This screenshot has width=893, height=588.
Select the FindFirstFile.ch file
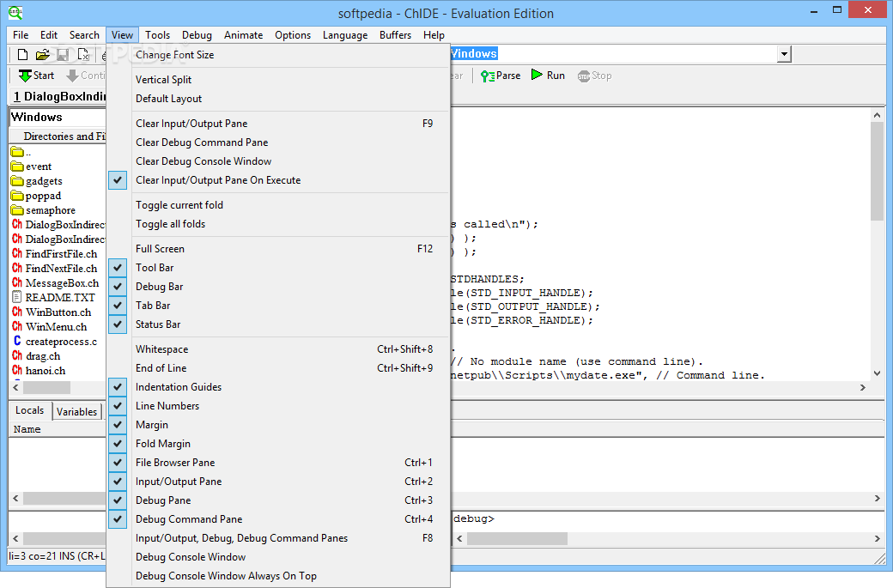tap(54, 254)
